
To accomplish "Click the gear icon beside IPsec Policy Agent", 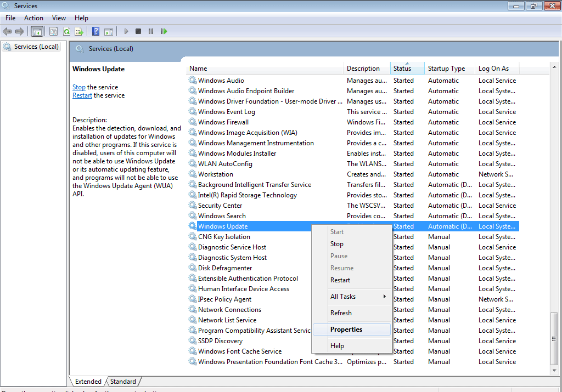I will tap(193, 299).
